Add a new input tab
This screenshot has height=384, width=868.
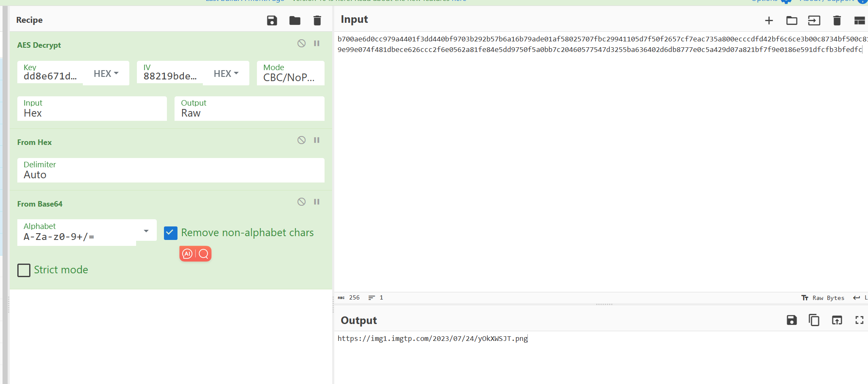point(769,20)
